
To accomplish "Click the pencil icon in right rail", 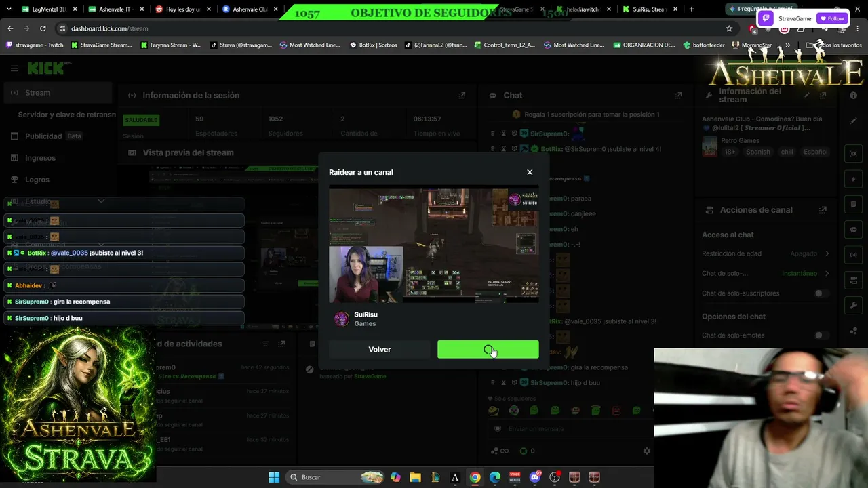I will [853, 121].
